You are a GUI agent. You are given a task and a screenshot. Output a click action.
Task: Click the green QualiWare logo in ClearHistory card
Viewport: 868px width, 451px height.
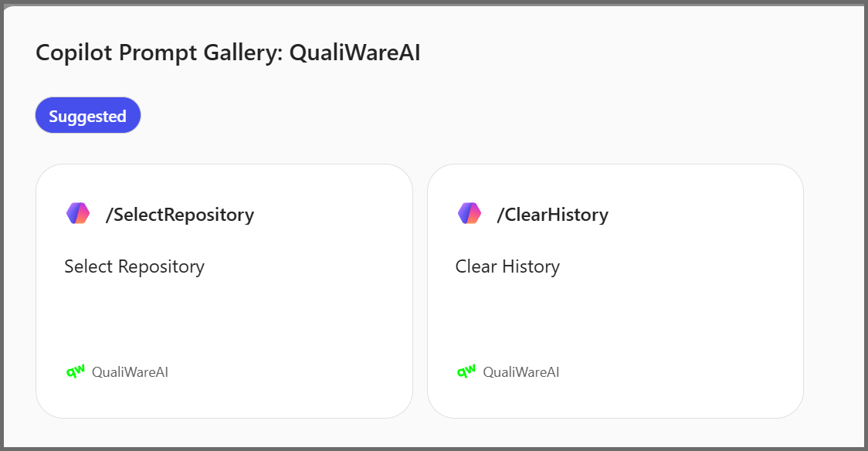click(x=466, y=371)
